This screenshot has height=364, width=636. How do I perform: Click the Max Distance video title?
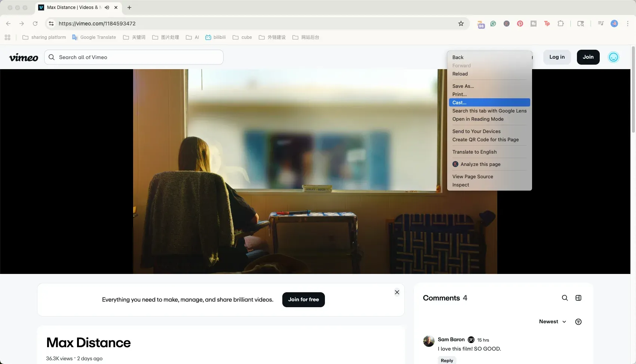[89, 343]
